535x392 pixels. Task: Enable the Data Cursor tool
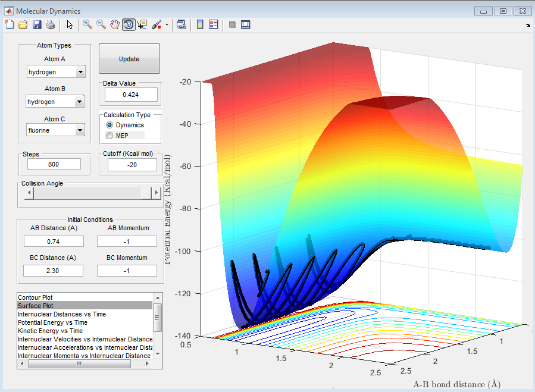[142, 24]
